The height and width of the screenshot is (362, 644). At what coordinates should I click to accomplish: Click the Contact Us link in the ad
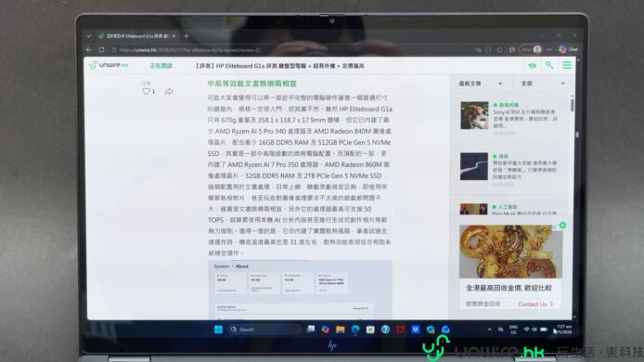click(535, 304)
